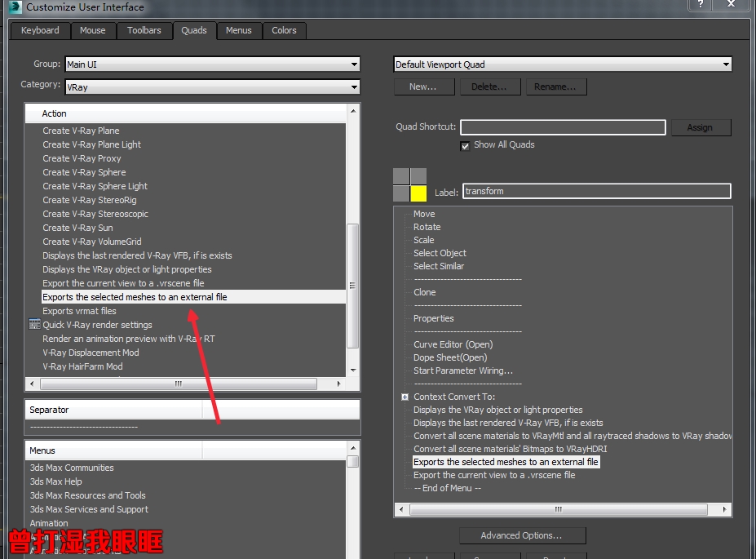Select the yellow transform quad square
This screenshot has height=559, width=756.
point(418,193)
